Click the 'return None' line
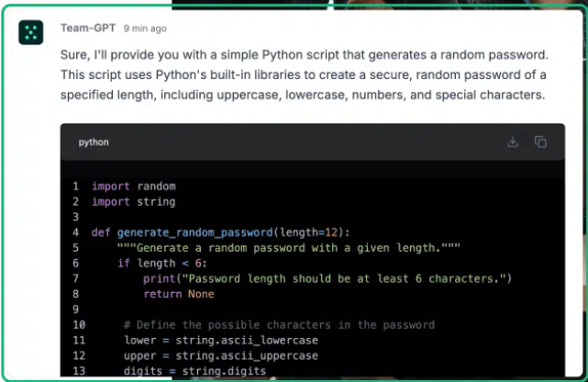This screenshot has width=588, height=382. (x=179, y=294)
